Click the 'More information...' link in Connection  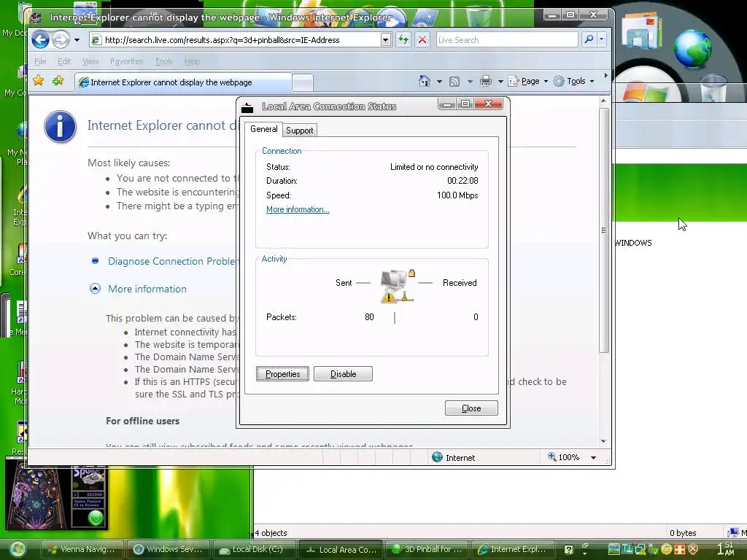pyautogui.click(x=298, y=209)
